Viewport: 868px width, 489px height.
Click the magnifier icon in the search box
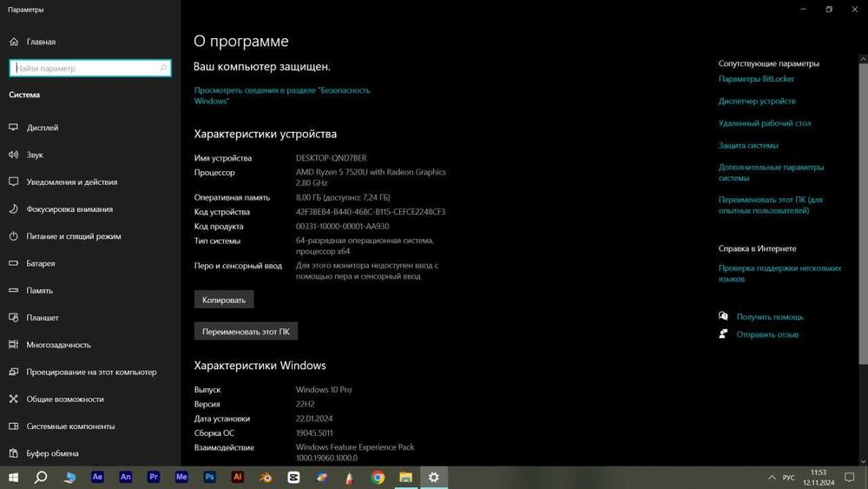click(163, 68)
